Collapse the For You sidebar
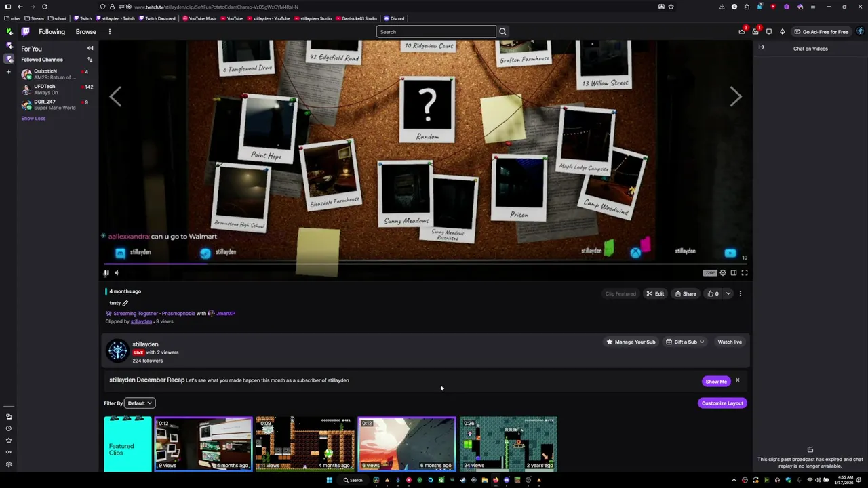The image size is (868, 488). coord(90,49)
